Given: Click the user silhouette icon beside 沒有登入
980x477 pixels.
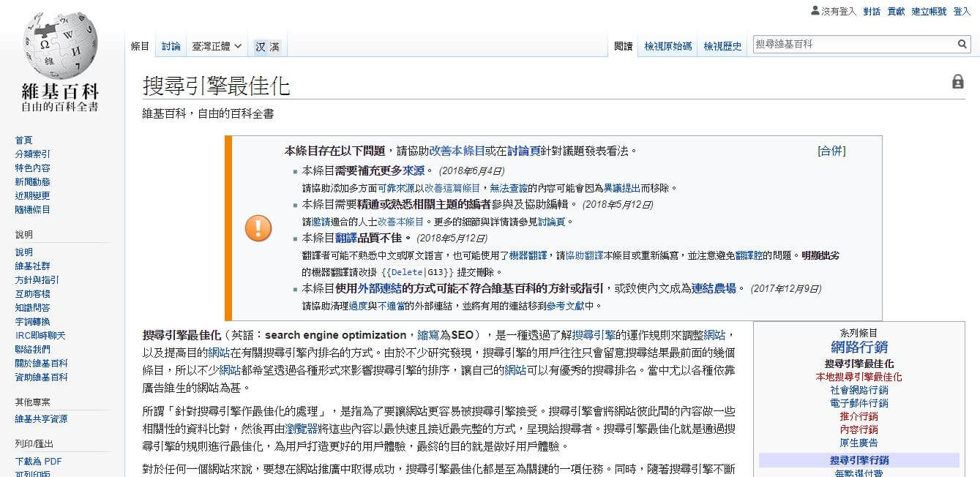Looking at the screenshot, I should [815, 11].
